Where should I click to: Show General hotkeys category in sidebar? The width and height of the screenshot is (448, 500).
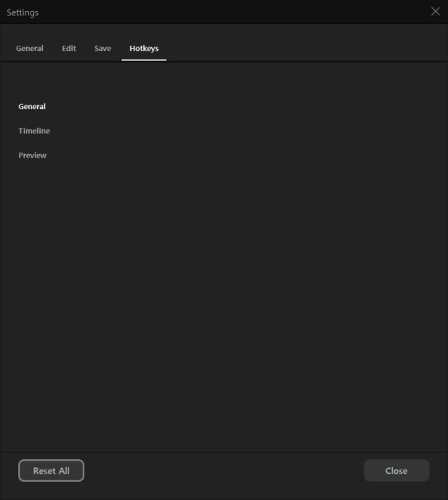(x=32, y=107)
